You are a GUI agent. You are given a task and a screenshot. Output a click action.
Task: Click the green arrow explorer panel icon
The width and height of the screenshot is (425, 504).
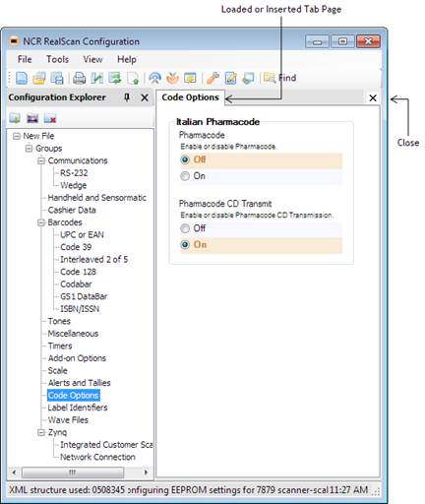(15, 118)
